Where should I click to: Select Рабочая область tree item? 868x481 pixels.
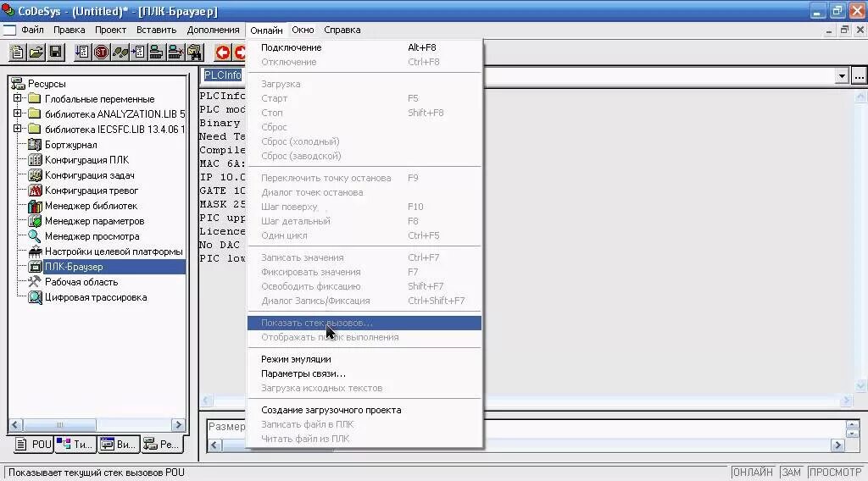[81, 282]
